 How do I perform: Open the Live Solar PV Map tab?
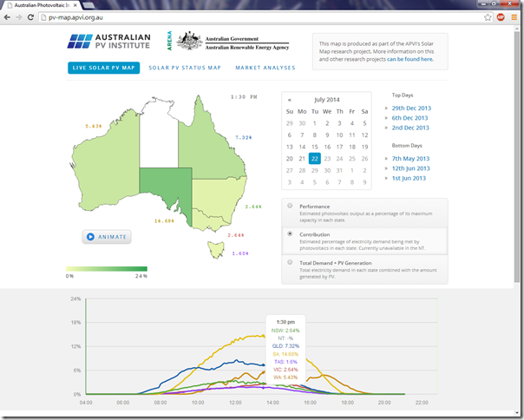[x=103, y=68]
